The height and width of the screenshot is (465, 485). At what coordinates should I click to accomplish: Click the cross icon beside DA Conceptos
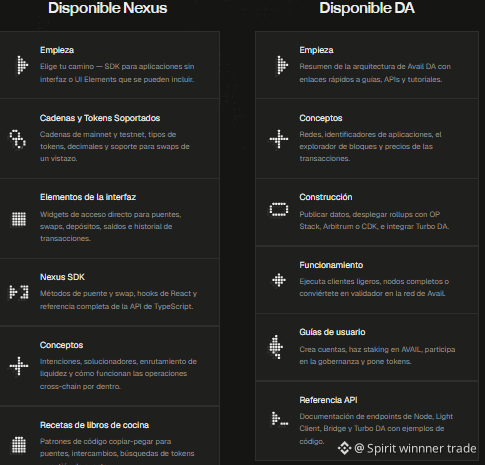click(x=279, y=139)
